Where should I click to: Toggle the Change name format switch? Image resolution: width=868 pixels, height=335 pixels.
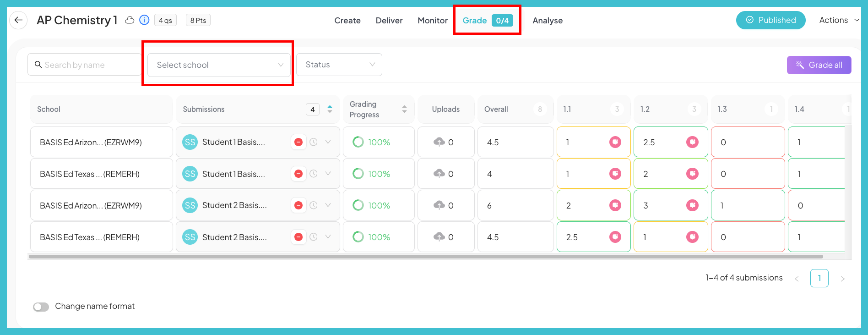(41, 307)
